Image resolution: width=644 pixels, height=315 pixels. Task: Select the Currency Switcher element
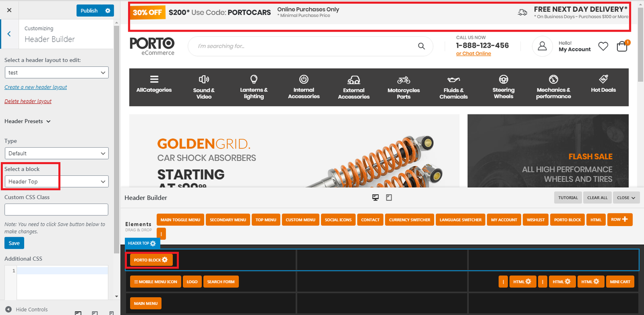coord(410,220)
